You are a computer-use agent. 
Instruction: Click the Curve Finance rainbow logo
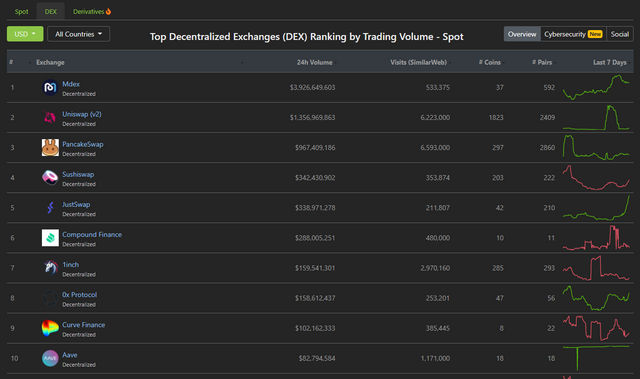click(x=50, y=328)
